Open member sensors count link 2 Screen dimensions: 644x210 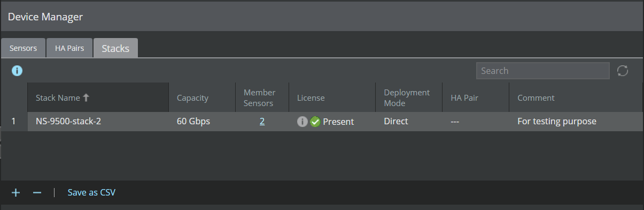[262, 121]
